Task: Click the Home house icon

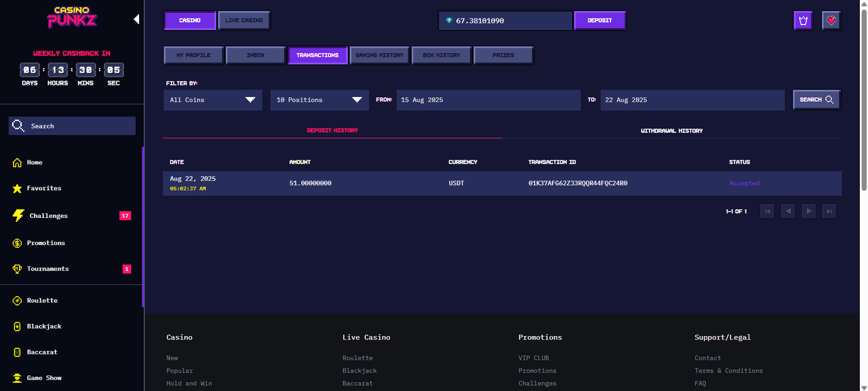Action: [18, 162]
